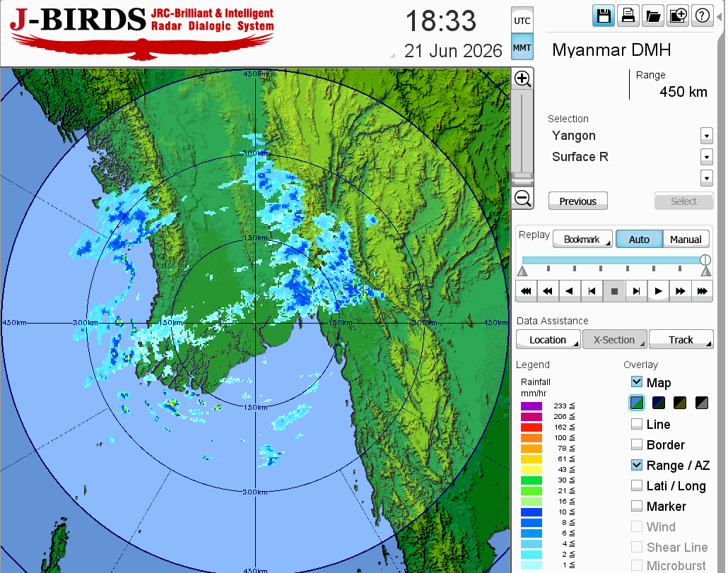The width and height of the screenshot is (728, 573).
Task: Choose the gray map style swatch
Action: tap(702, 403)
